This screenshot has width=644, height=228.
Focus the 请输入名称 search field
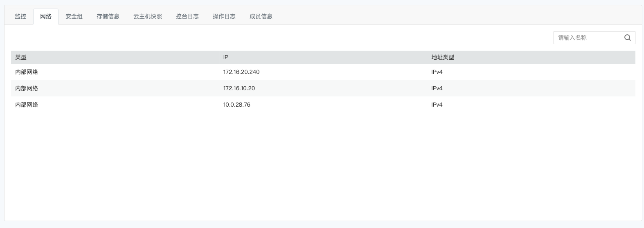[588, 38]
